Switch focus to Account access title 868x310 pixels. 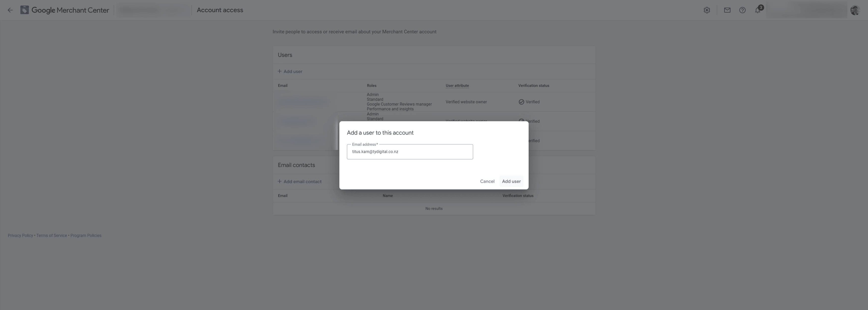[x=220, y=10]
